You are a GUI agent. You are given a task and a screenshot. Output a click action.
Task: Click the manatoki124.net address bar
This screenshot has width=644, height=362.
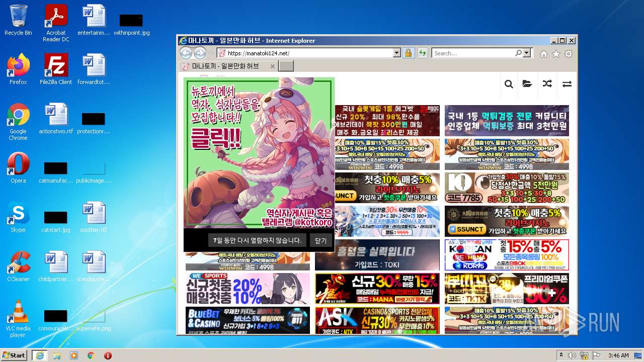[x=304, y=53]
